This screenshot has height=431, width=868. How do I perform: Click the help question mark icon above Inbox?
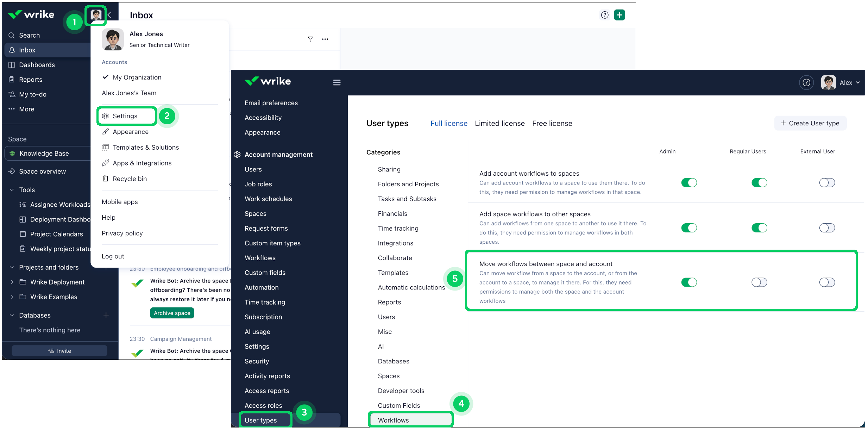coord(605,15)
